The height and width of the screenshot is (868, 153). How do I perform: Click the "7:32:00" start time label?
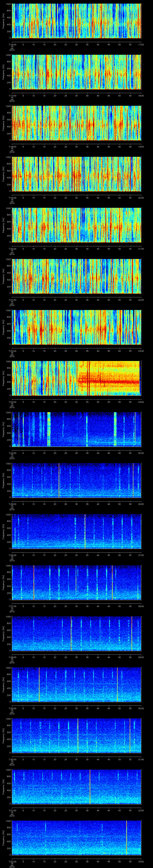coord(12,861)
